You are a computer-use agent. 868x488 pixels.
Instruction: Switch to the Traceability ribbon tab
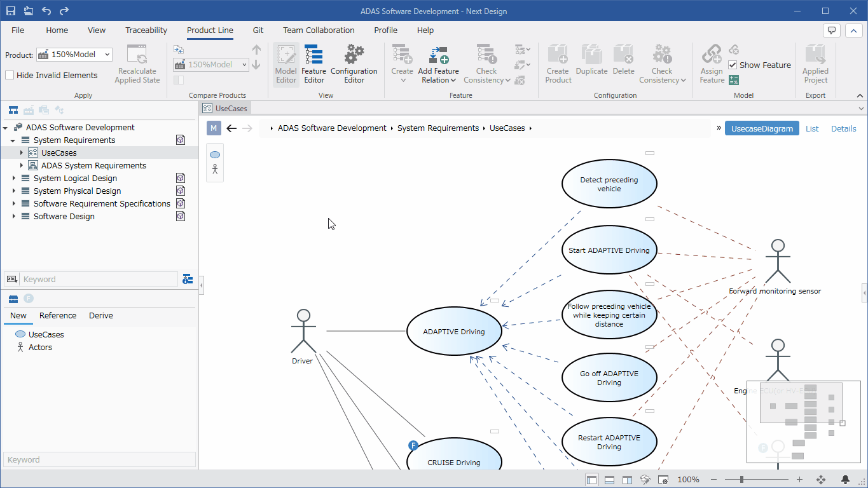click(x=146, y=30)
